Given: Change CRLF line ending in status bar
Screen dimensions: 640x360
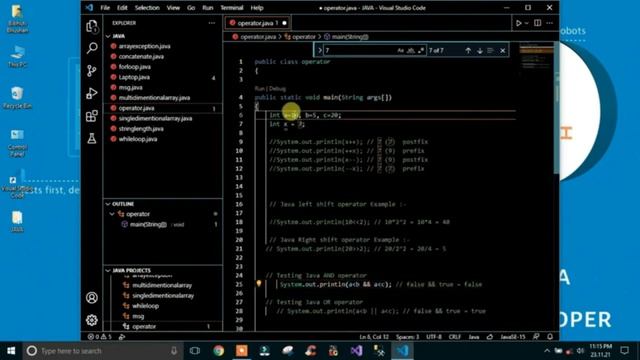Looking at the screenshot, I should [455, 337].
